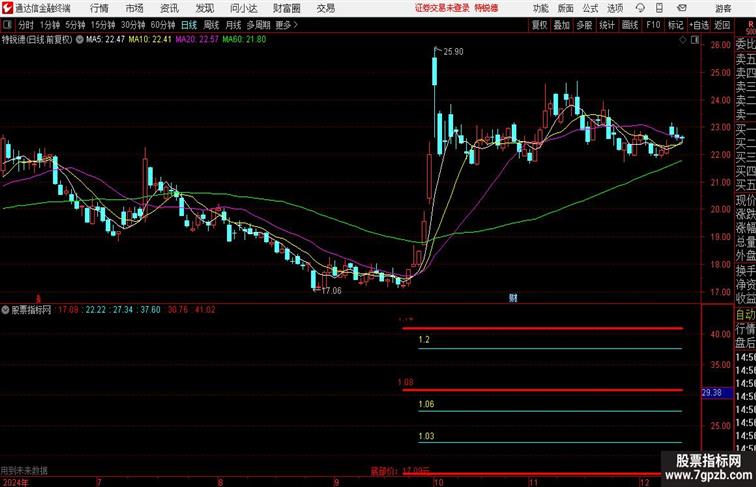Viewport: 756px width, 487px height.
Task: Select the 日线 daily chart tab
Action: (x=189, y=25)
